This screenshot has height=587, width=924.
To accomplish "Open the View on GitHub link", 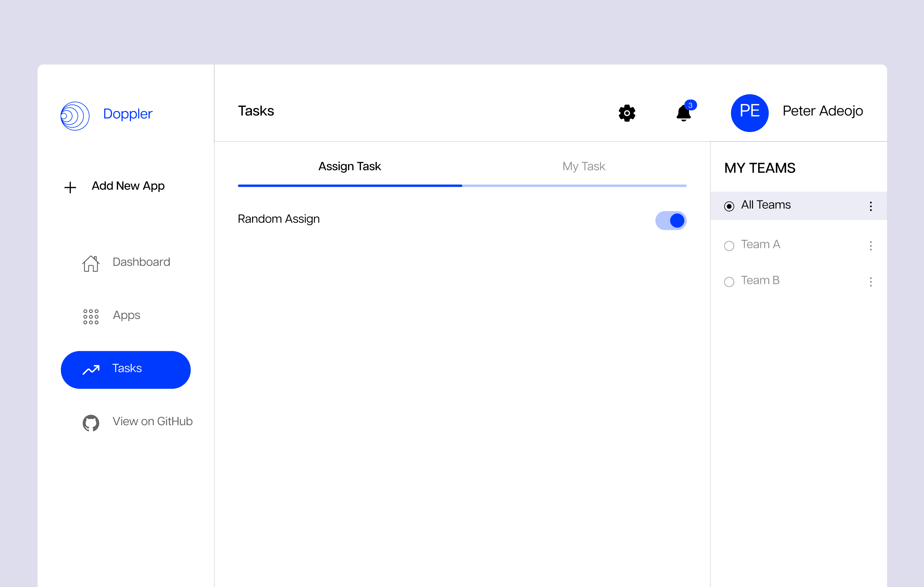I will coord(152,421).
